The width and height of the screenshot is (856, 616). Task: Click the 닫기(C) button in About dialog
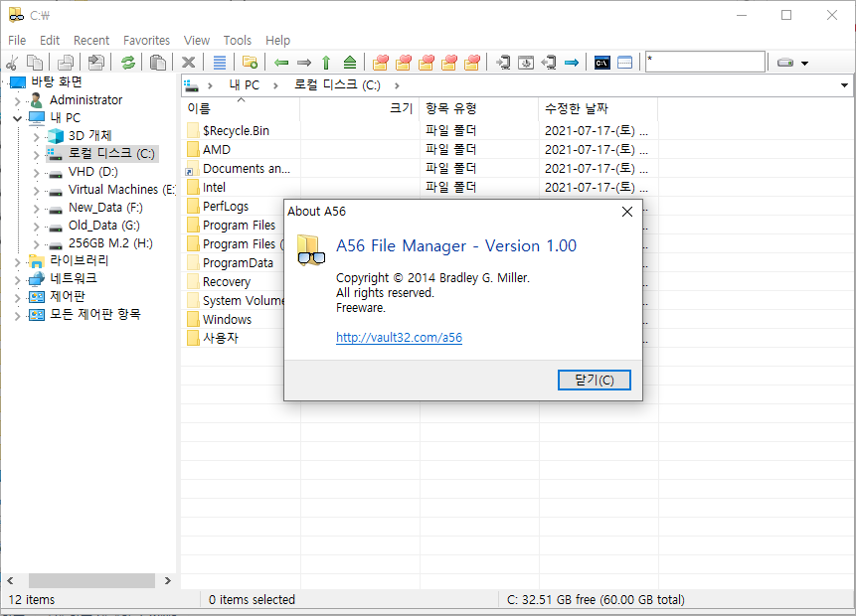pyautogui.click(x=594, y=381)
